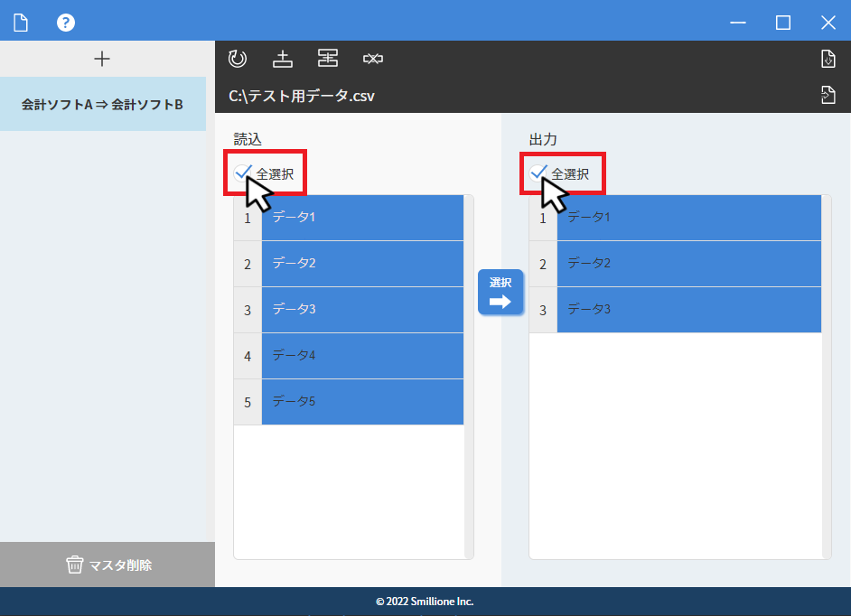Click the unlink icon in toolbar
This screenshot has height=616, width=851.
373,59
